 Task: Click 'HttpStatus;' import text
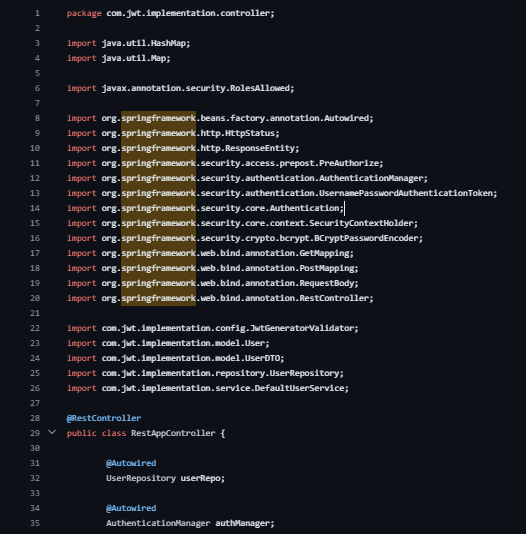point(252,133)
